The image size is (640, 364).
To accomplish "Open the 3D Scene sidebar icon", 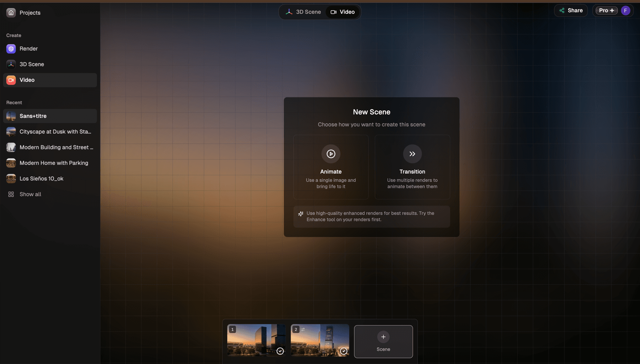I will click(11, 64).
